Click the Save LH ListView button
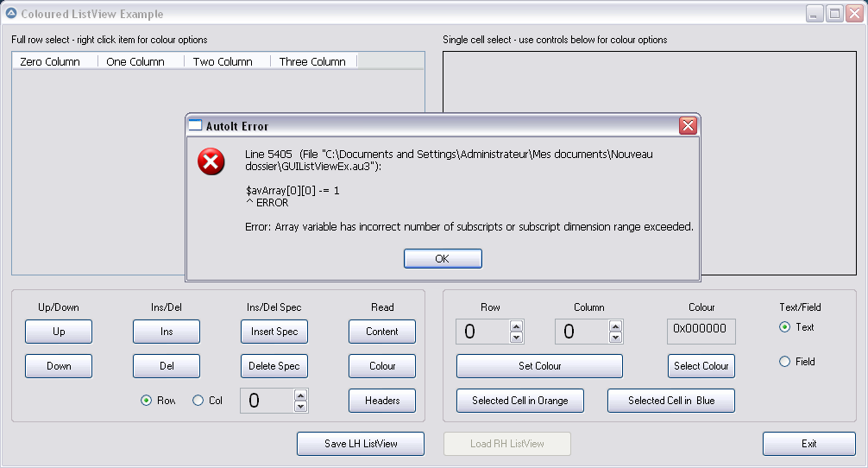The width and height of the screenshot is (868, 468). point(361,444)
